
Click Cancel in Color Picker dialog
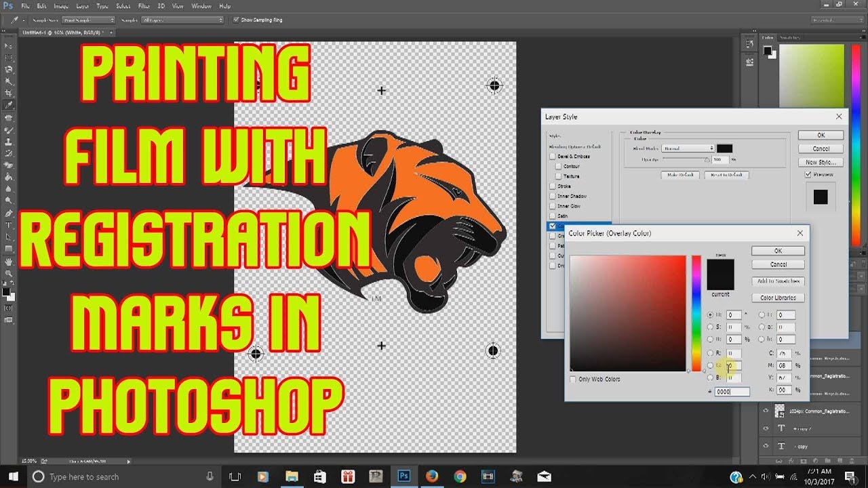[778, 264]
